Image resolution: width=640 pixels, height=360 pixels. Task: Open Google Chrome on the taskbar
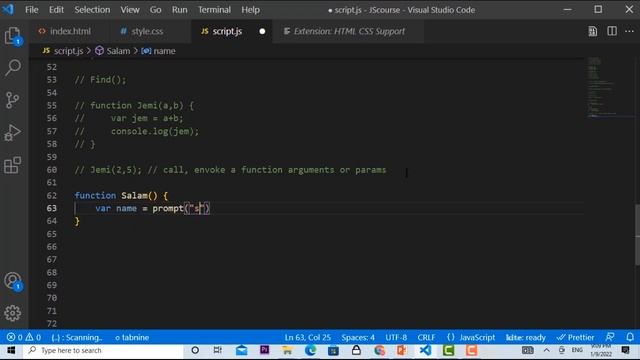[x=380, y=350]
